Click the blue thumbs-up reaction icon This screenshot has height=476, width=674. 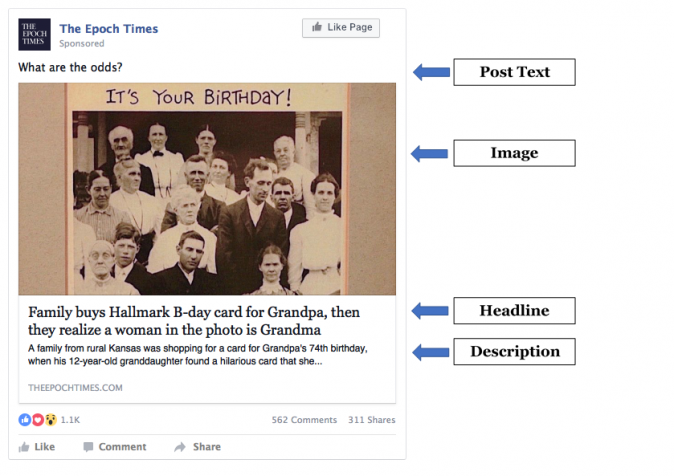click(x=25, y=420)
